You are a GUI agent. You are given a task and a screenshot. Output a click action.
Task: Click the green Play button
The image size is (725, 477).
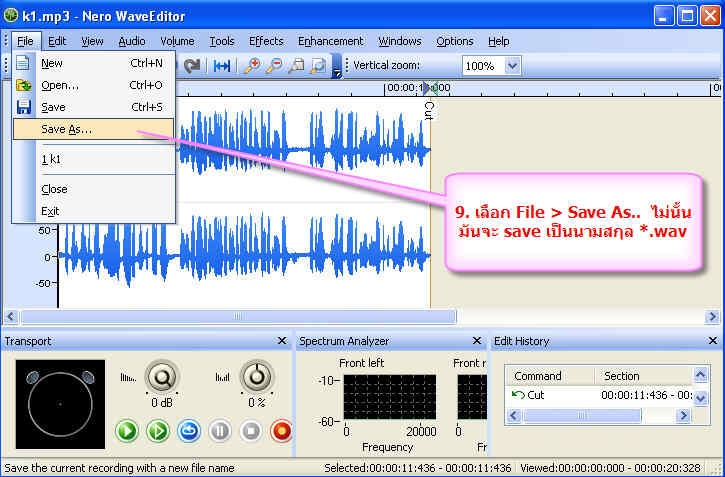126,431
